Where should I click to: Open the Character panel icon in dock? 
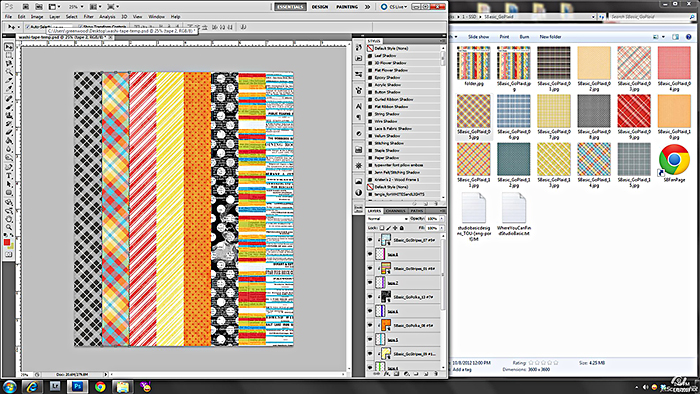pos(358,107)
